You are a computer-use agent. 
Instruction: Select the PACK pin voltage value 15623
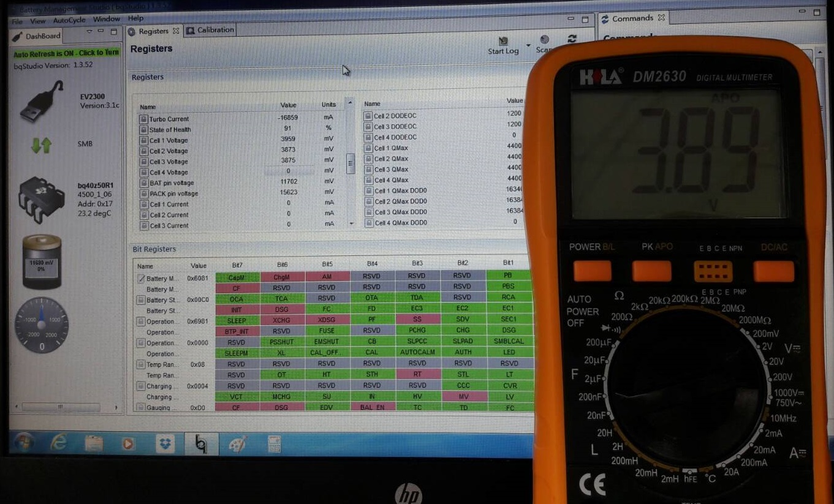pyautogui.click(x=288, y=194)
